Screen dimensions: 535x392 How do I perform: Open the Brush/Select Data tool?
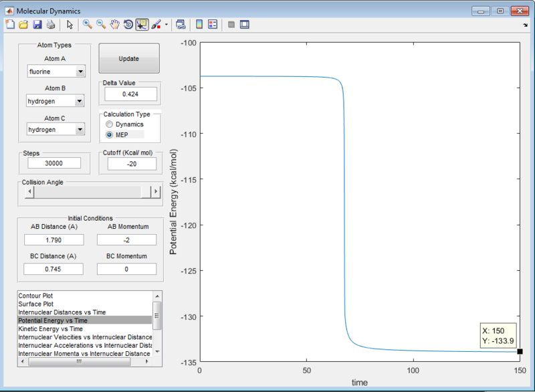(155, 24)
